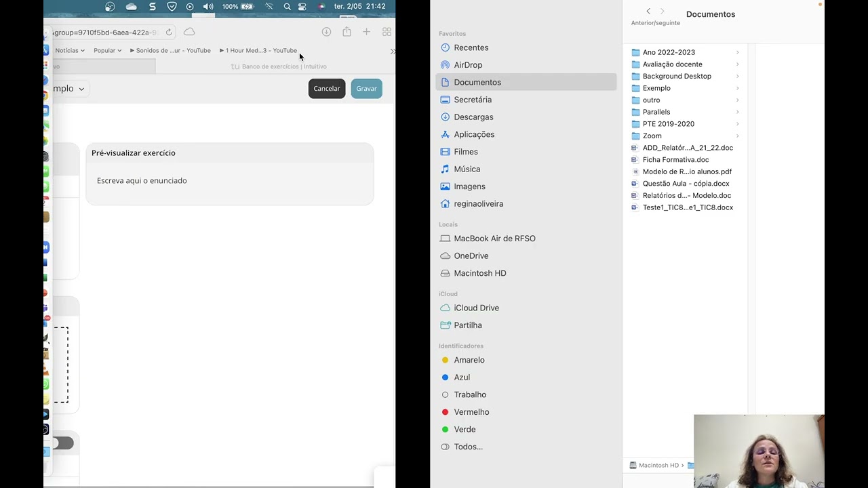The width and height of the screenshot is (868, 488).
Task: Open play button icon in menu bar
Action: [x=190, y=7]
